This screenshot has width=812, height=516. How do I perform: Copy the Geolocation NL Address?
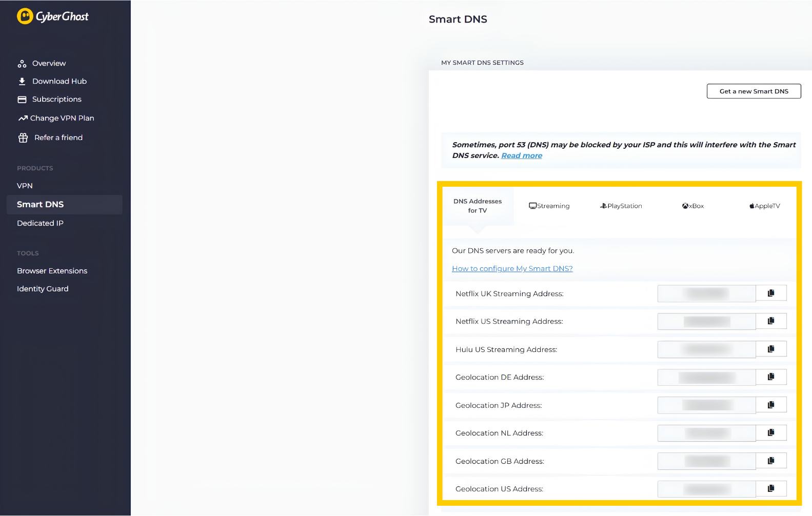coord(771,433)
